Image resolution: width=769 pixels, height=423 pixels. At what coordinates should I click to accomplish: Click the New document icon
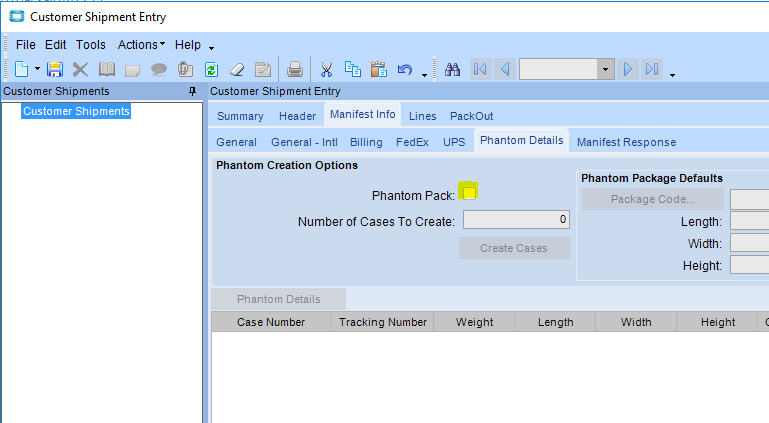pos(21,69)
